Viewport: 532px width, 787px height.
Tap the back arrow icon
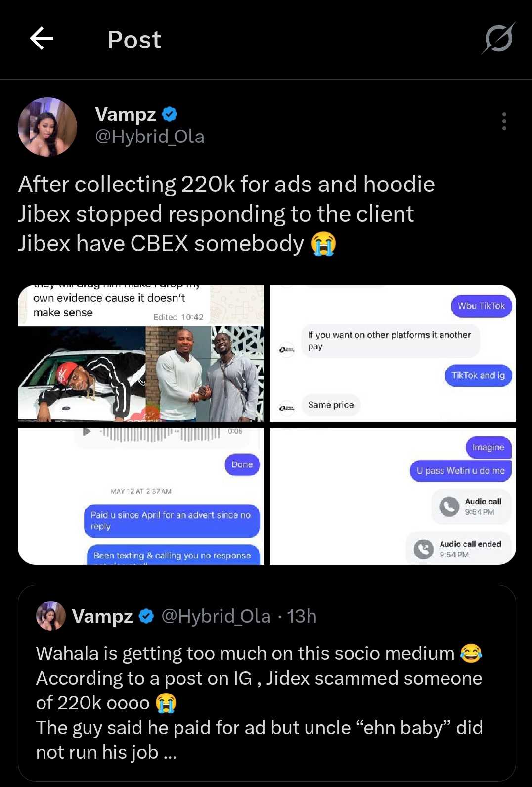[x=42, y=39]
